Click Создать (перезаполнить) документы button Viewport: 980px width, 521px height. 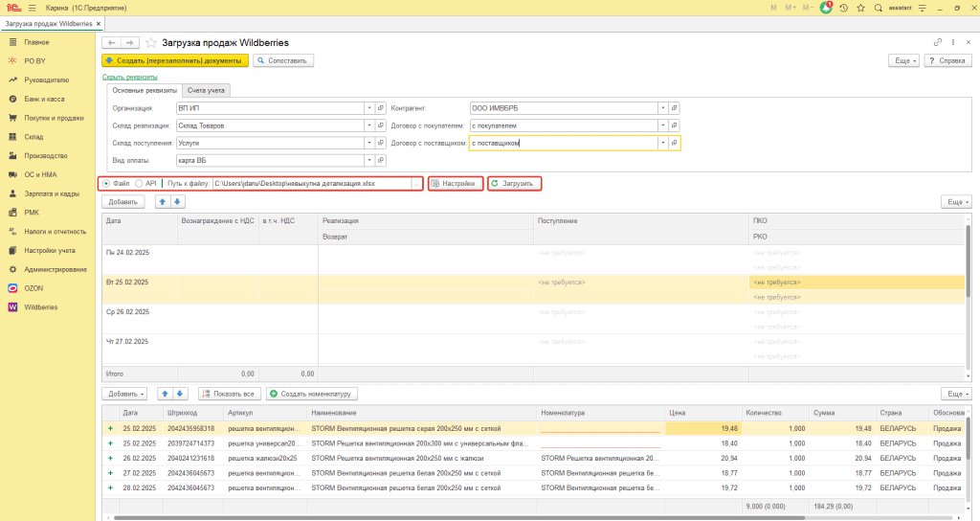coord(175,60)
